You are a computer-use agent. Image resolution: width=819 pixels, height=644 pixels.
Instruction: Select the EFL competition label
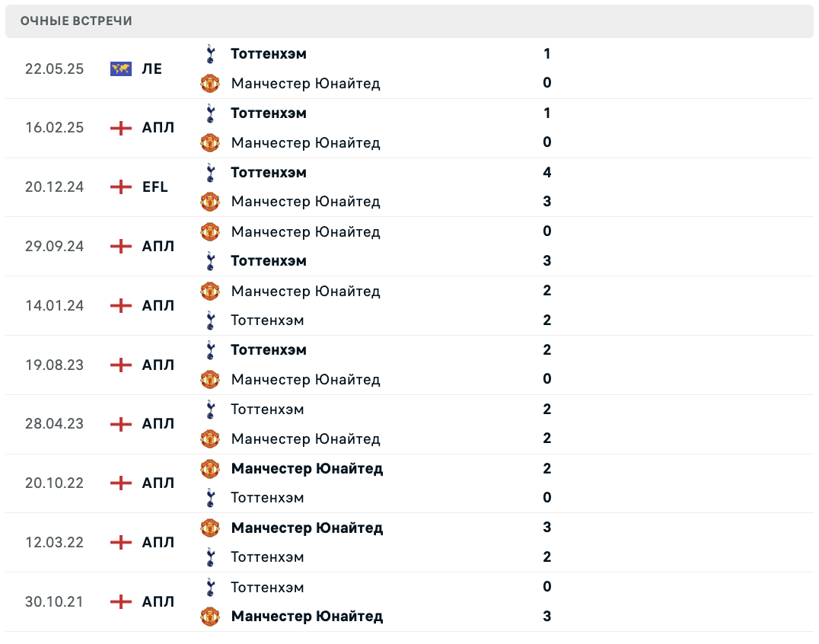coord(155,187)
